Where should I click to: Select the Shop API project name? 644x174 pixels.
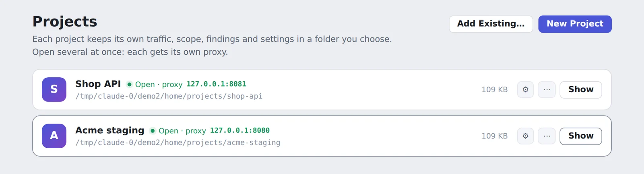(x=98, y=84)
